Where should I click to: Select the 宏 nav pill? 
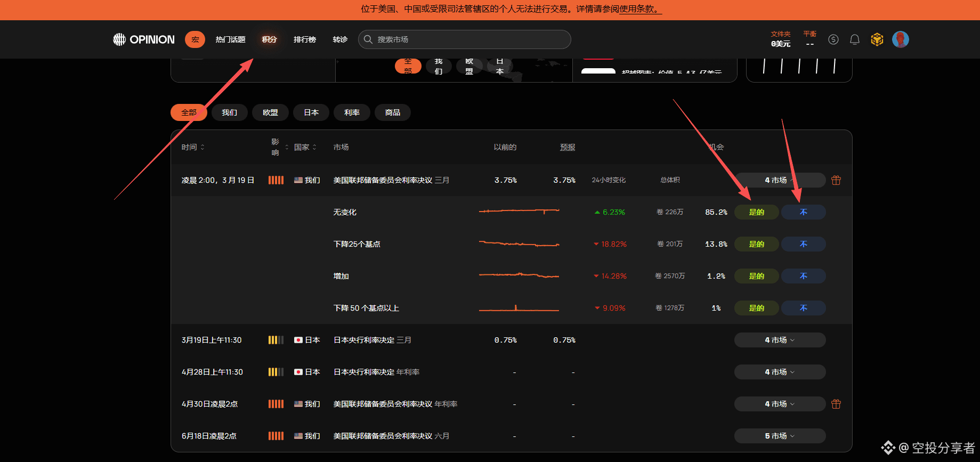[195, 39]
